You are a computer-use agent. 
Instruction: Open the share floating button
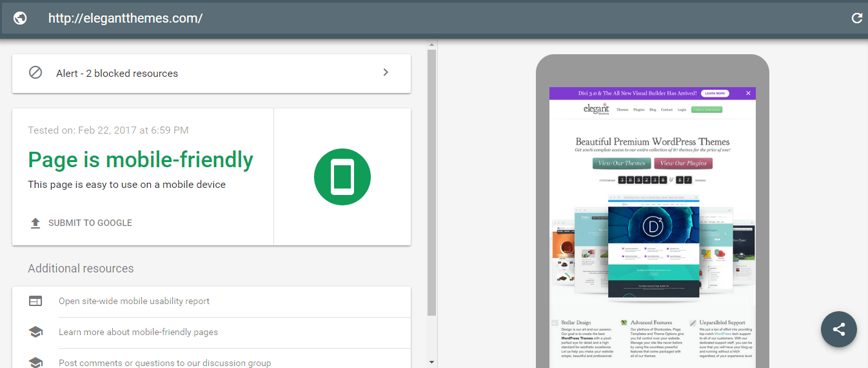pos(838,329)
